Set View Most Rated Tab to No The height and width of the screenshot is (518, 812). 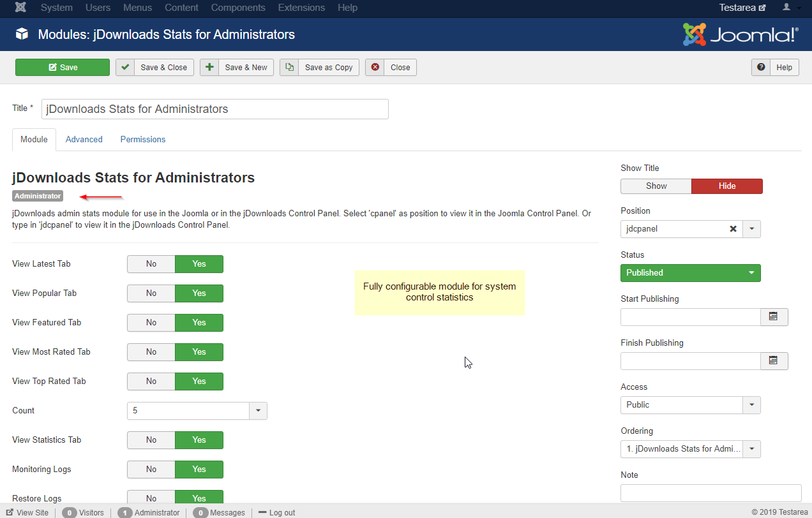point(151,352)
